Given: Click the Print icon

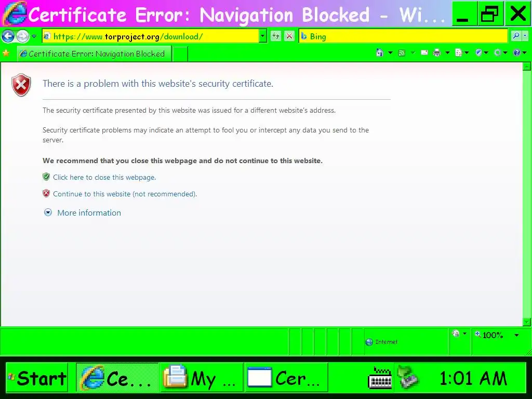Looking at the screenshot, I should point(437,52).
